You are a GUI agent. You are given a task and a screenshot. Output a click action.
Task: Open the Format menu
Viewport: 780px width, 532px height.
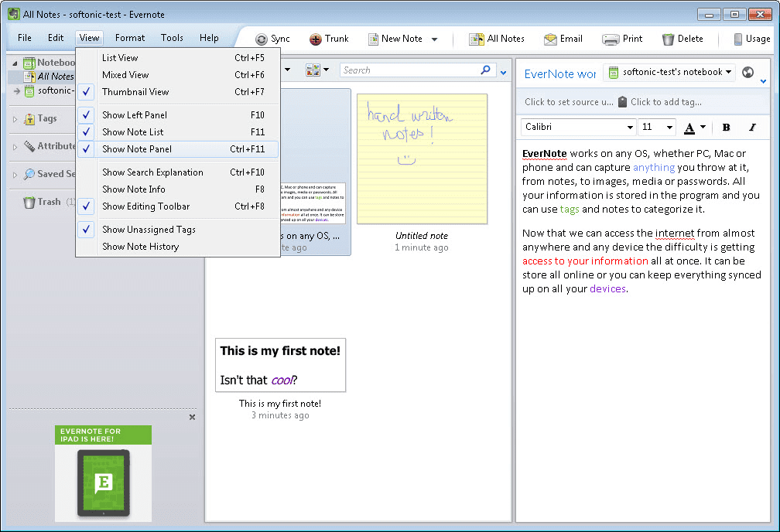click(x=130, y=38)
